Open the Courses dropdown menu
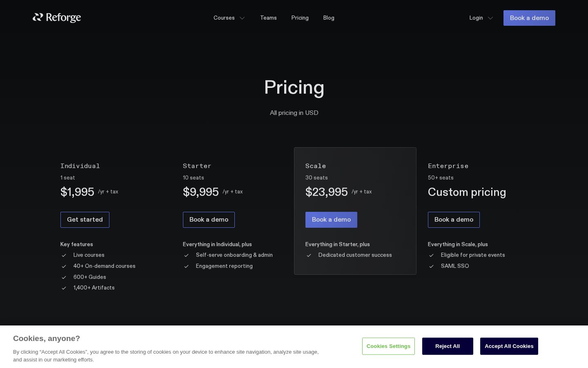This screenshot has width=588, height=368. click(x=229, y=18)
